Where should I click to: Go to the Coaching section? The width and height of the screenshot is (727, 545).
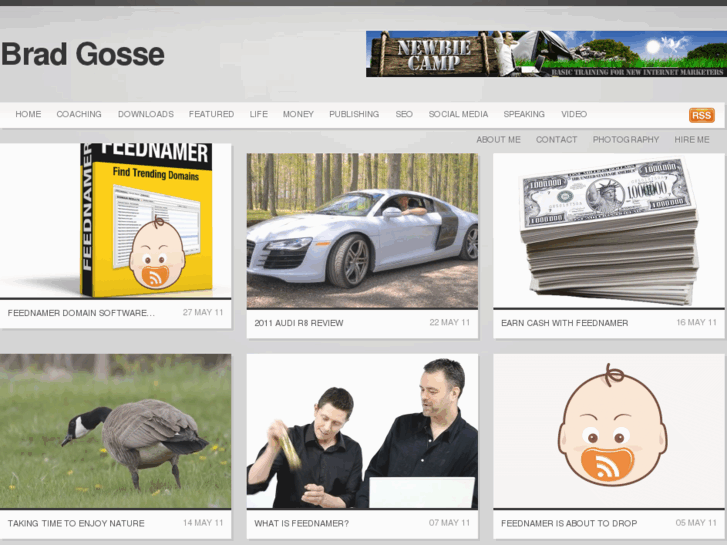coord(79,114)
